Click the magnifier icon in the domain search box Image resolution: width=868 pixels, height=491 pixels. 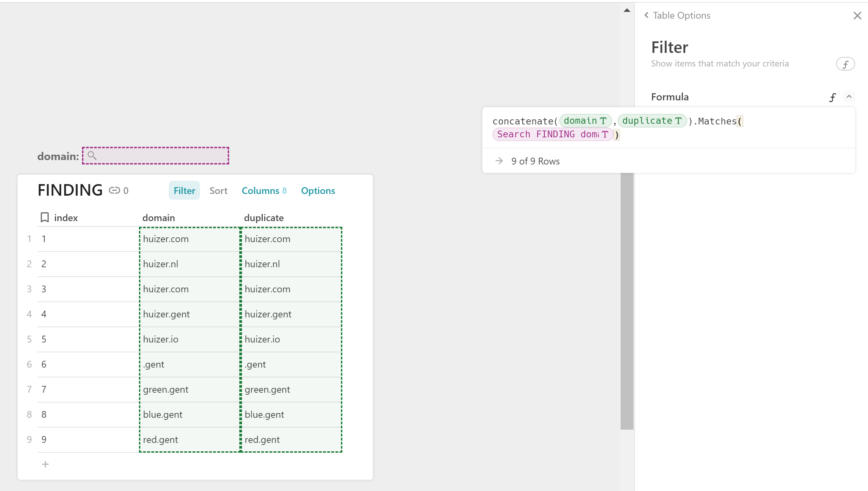(x=92, y=156)
